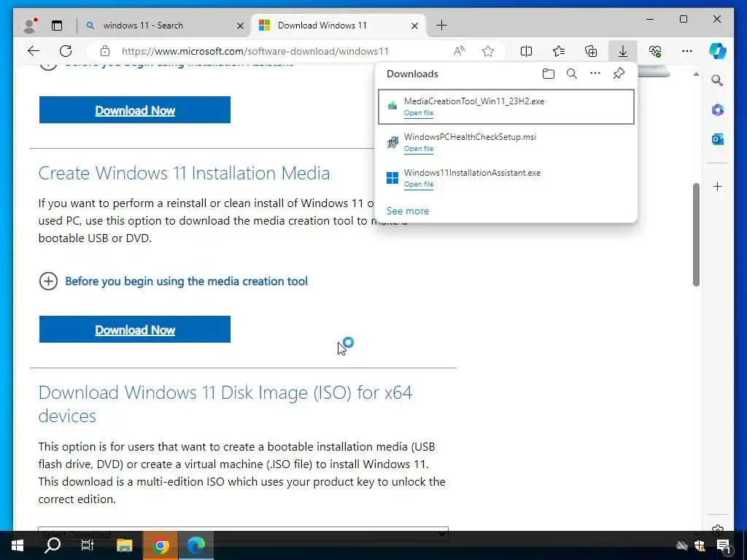This screenshot has height=560, width=747.
Task: Switch to Google Chrome on taskbar
Action: tap(160, 545)
